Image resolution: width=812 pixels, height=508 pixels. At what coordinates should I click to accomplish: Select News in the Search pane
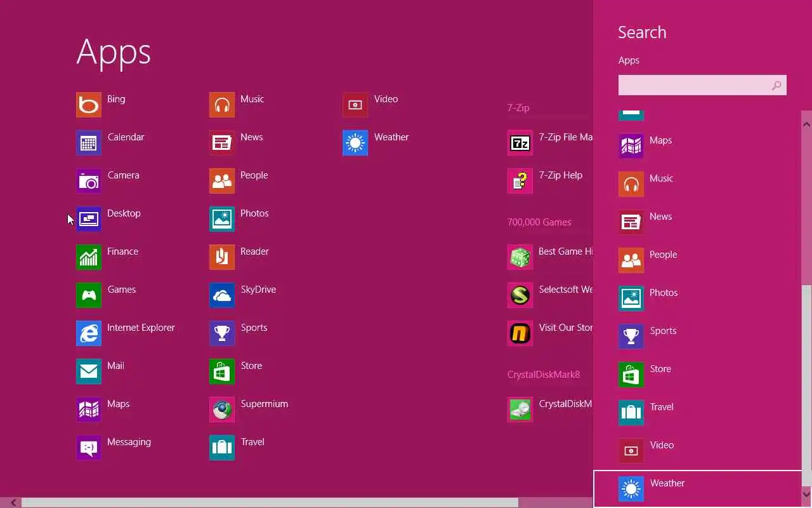point(698,222)
